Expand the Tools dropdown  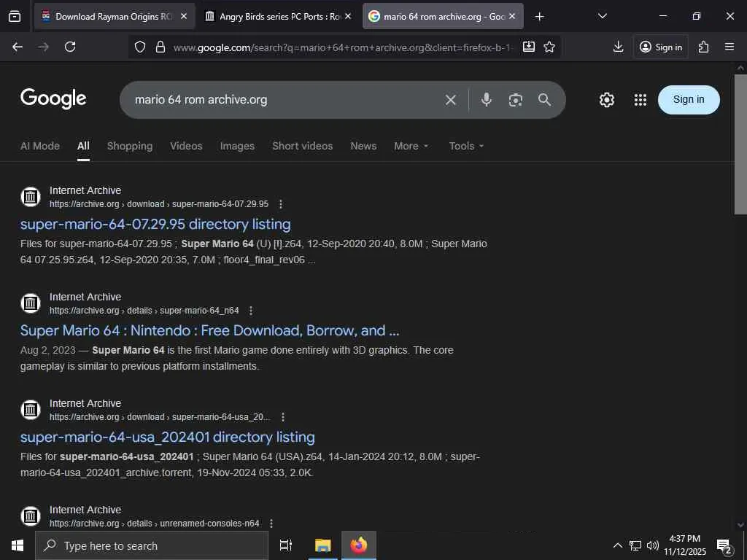click(466, 146)
